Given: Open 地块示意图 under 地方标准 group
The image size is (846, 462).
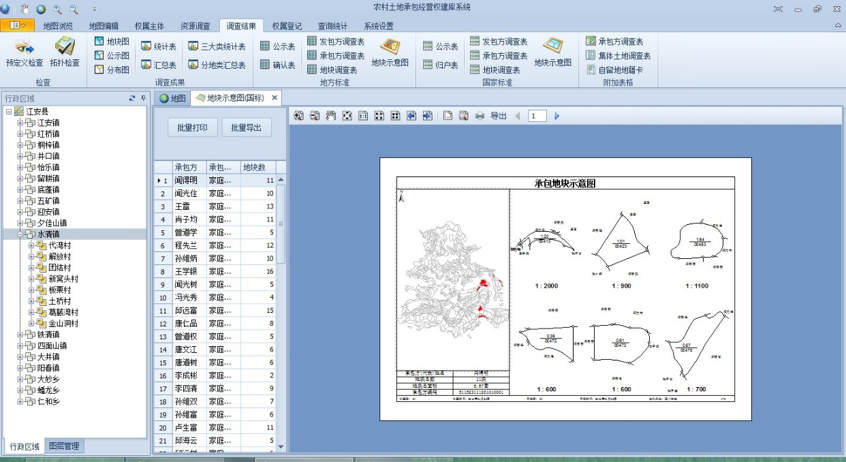Looking at the screenshot, I should tap(390, 50).
